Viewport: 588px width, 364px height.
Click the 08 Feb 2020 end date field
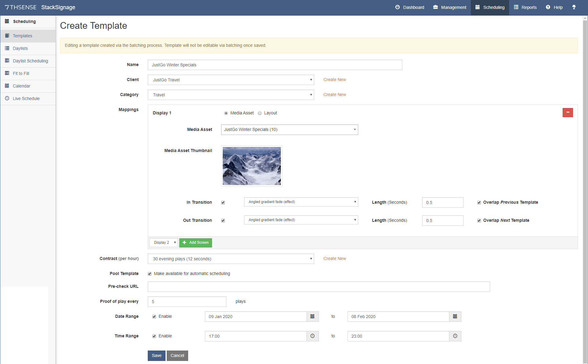pos(399,317)
